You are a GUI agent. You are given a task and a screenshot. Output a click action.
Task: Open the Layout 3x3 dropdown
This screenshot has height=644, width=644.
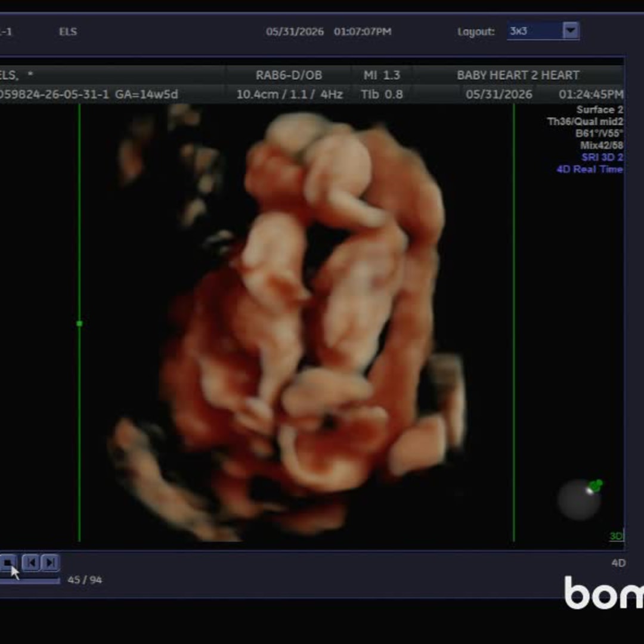(x=543, y=31)
